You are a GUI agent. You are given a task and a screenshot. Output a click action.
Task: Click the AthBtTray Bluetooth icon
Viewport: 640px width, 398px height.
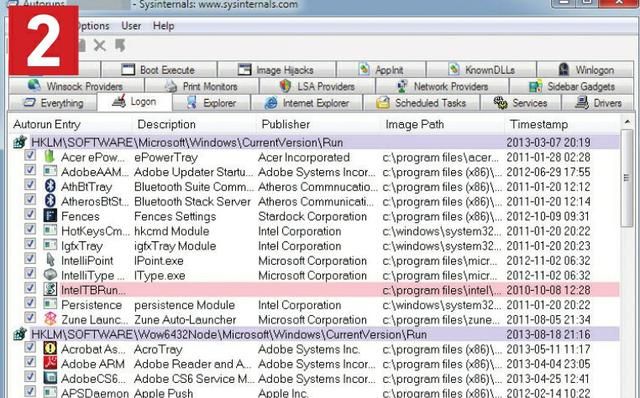[50, 186]
